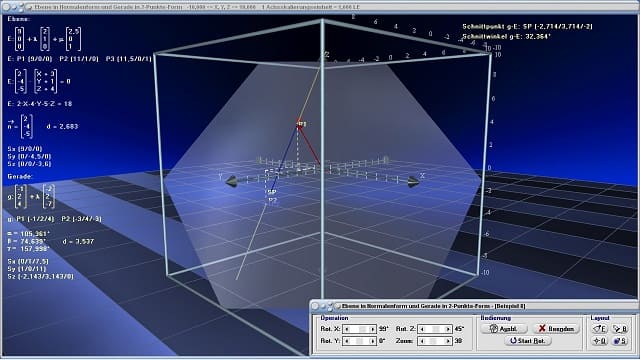The width and height of the screenshot is (640, 360).
Task: Increase Rot. X with the right arrow
Action: coord(373,329)
